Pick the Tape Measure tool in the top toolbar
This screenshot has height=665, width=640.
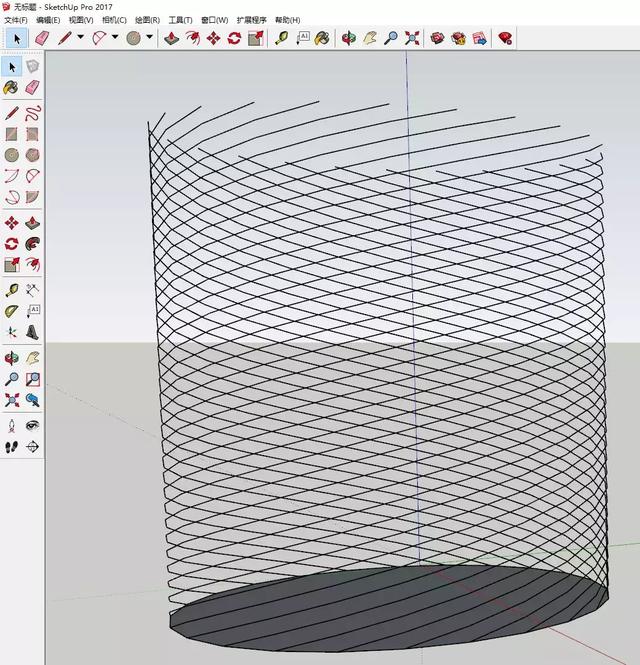coord(282,39)
